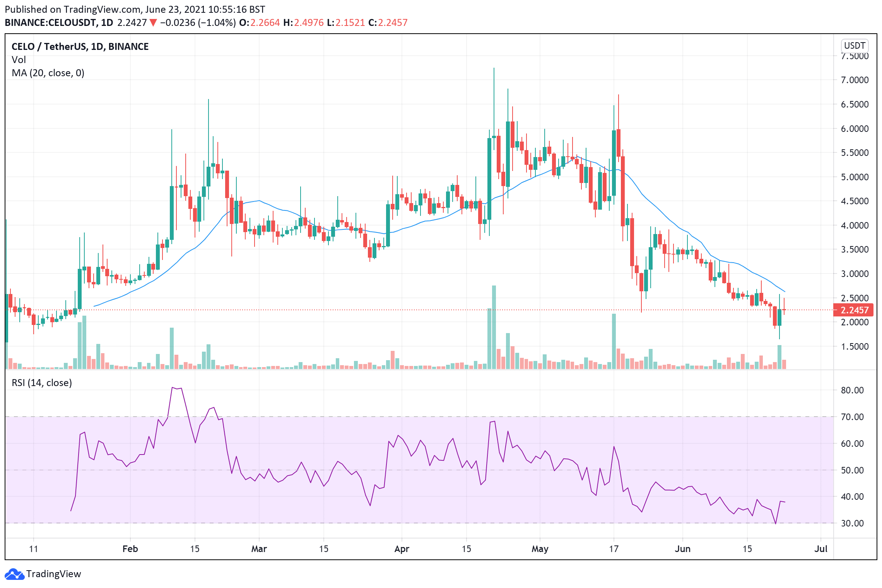Click the 7.0000 price axis label
The width and height of the screenshot is (882, 588).
[855, 80]
